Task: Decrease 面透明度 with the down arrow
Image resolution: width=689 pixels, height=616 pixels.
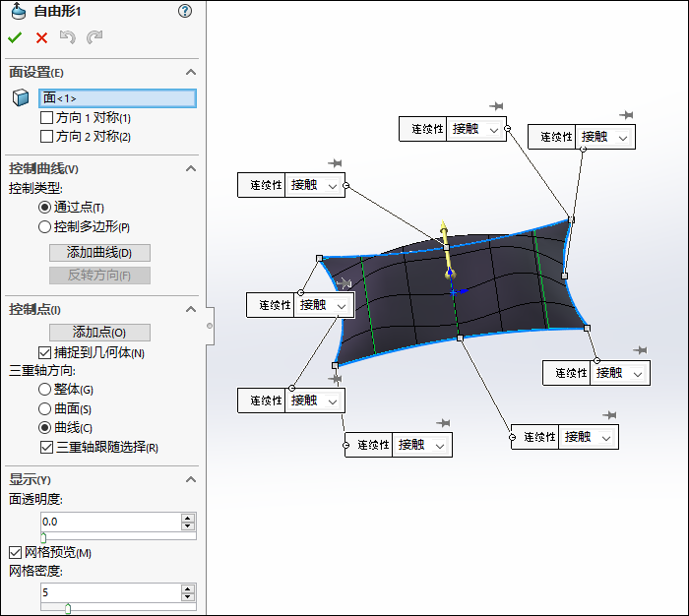Action: click(x=188, y=525)
